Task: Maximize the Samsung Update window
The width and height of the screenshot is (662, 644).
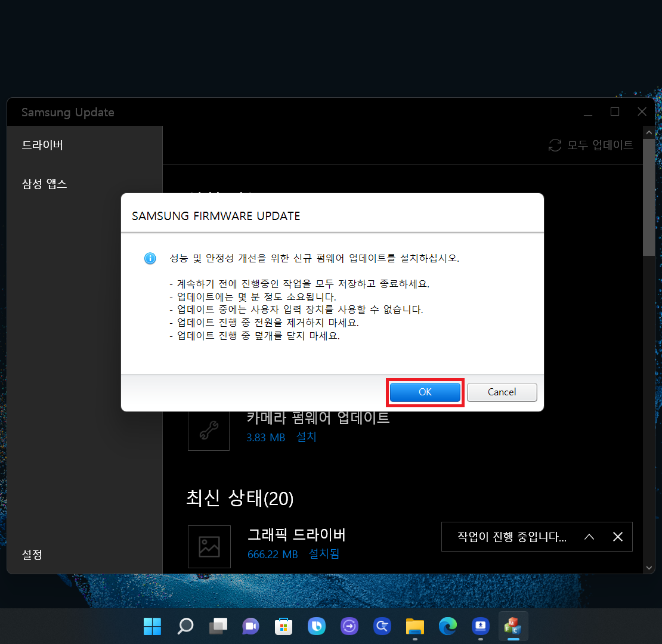Action: [615, 112]
